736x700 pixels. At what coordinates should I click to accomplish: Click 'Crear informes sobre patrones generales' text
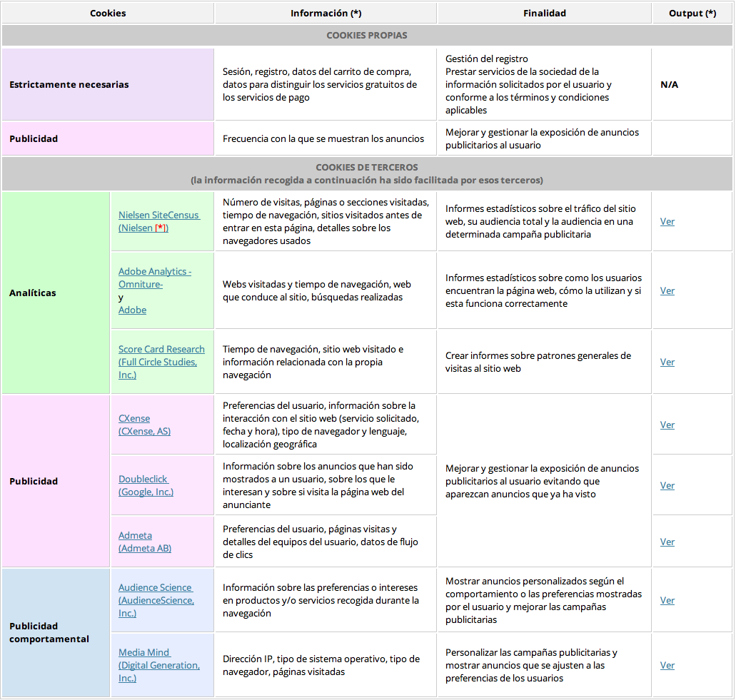pos(538,362)
